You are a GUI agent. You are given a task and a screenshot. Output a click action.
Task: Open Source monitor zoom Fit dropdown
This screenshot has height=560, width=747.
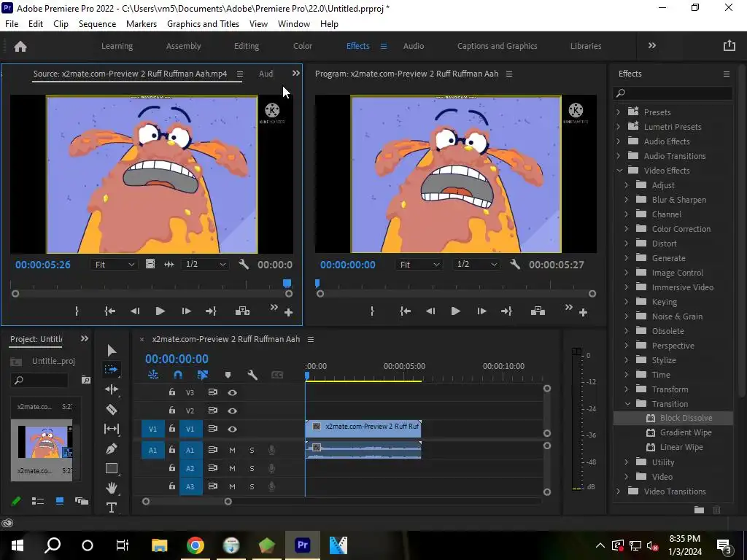coord(114,264)
